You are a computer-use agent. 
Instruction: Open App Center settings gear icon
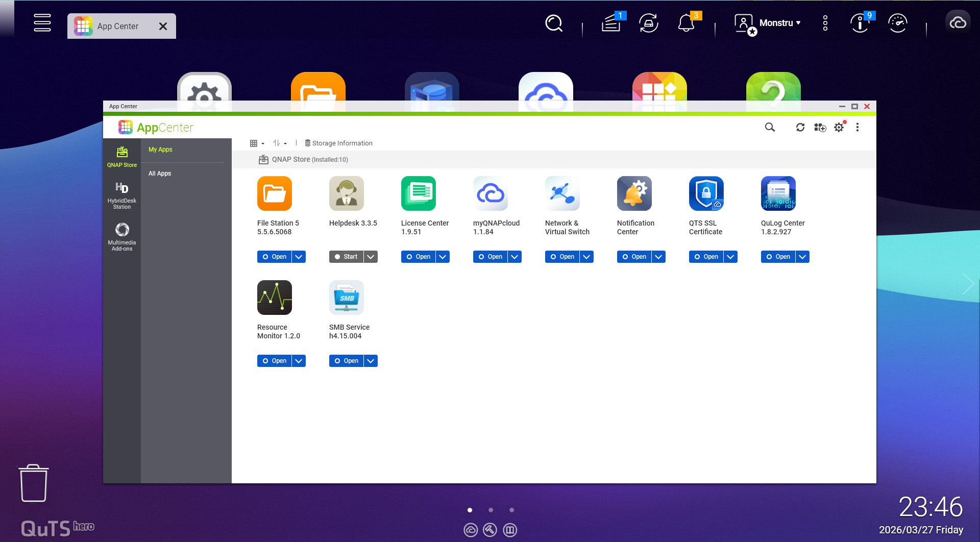pos(839,128)
